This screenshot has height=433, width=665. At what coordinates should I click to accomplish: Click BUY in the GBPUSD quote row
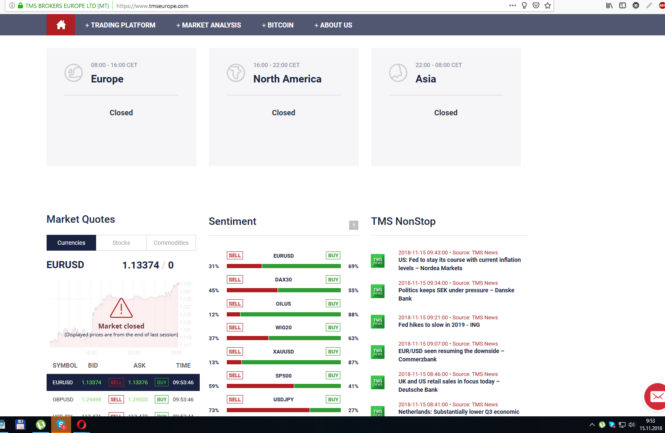click(161, 399)
